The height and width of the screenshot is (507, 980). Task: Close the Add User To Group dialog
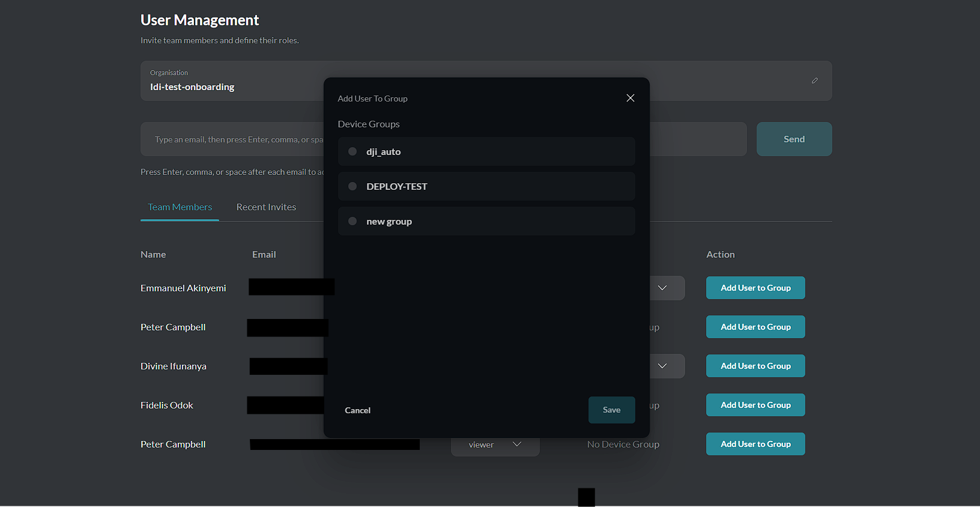click(x=631, y=98)
